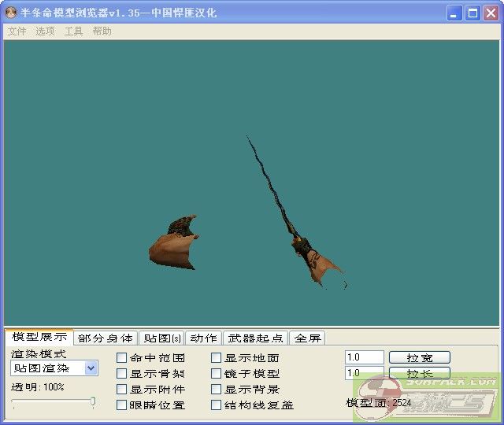Click the app icon in the title bar
Viewport: 504px width, 425px height.
coord(12,13)
